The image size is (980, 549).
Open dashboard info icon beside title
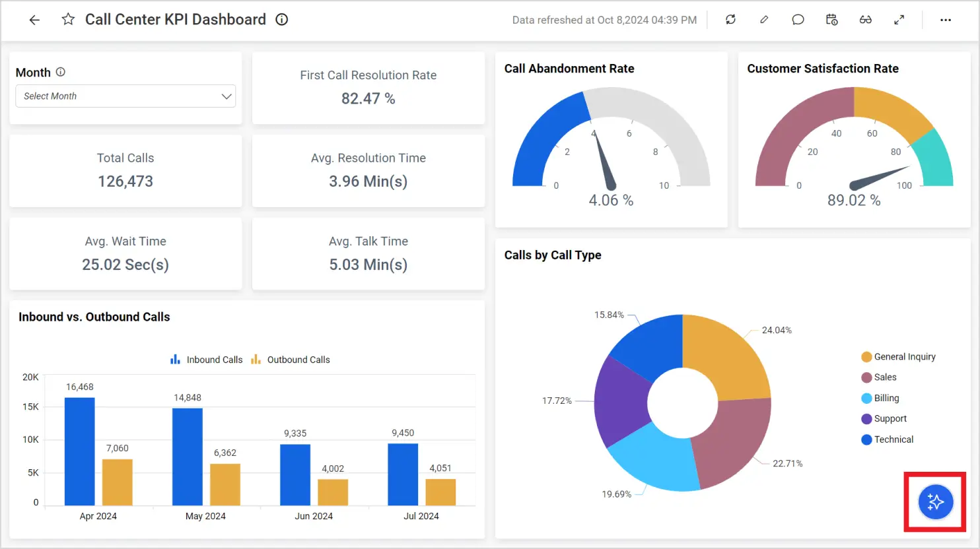pyautogui.click(x=282, y=19)
